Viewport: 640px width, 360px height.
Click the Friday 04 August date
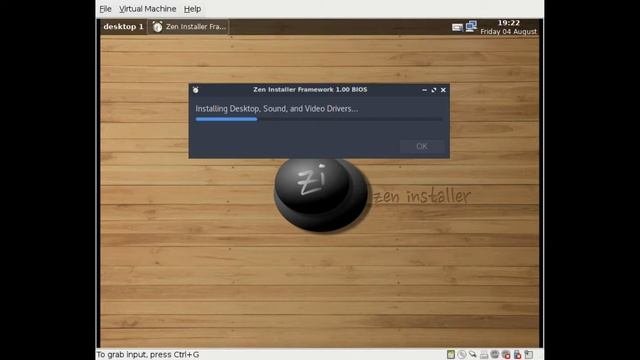tap(509, 31)
